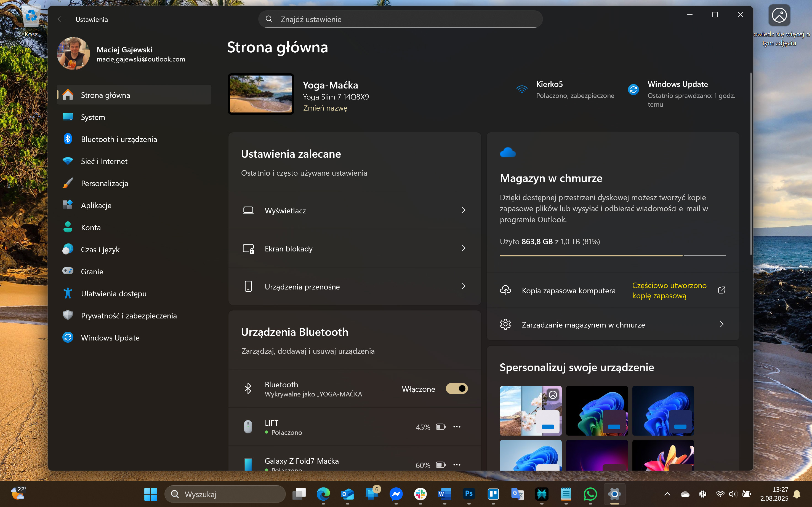This screenshot has width=812, height=507.
Task: Click the cloud storage usage bar
Action: [613, 256]
